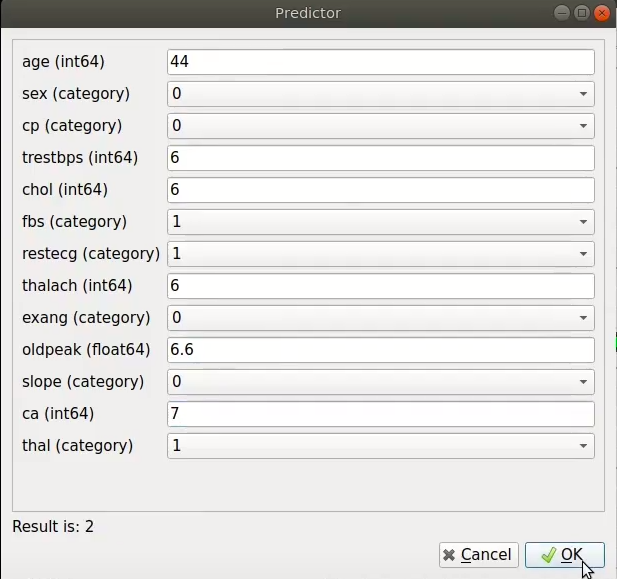Click the 'trestbps (int64)' label
The height and width of the screenshot is (579, 617).
[x=80, y=158]
